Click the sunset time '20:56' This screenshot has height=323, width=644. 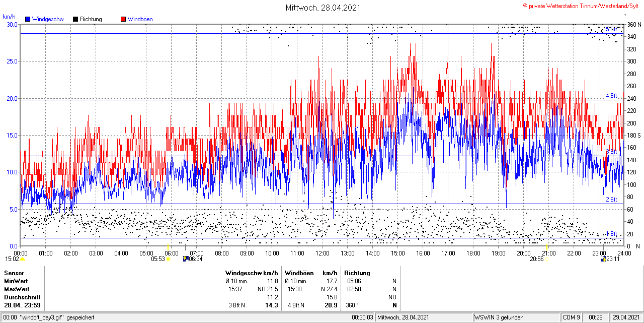click(536, 259)
